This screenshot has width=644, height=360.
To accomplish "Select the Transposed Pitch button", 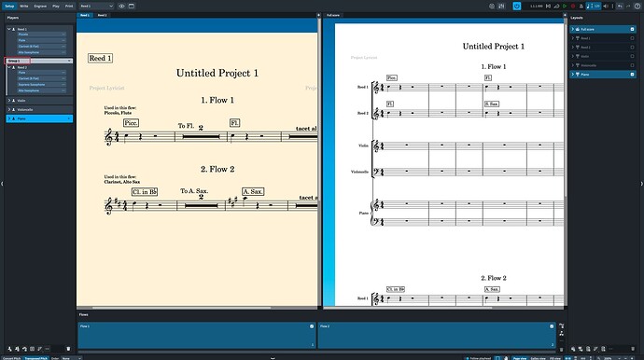I will point(35,358).
